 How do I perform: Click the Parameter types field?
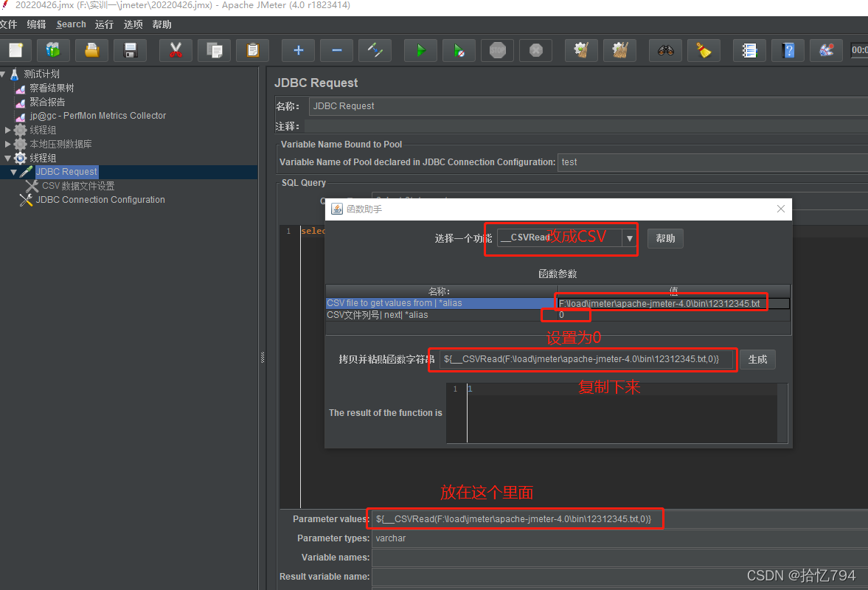pyautogui.click(x=619, y=538)
